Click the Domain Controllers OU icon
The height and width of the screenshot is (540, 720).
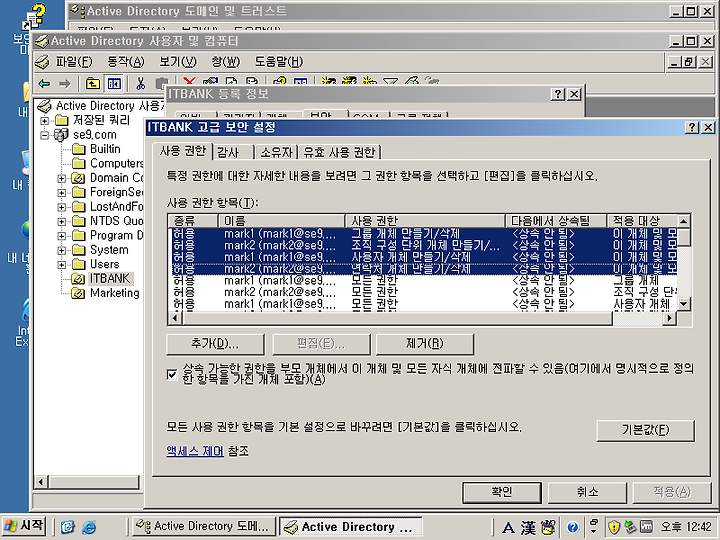tap(78, 178)
